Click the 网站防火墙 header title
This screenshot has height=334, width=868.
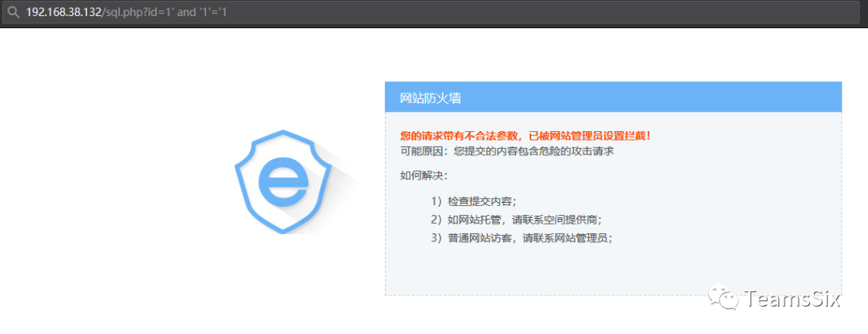pos(430,99)
